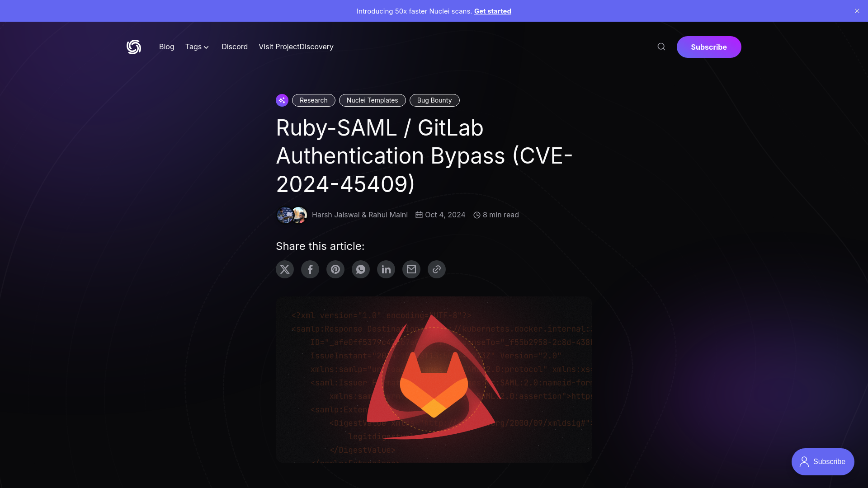The width and height of the screenshot is (868, 488).
Task: Click Visit ProjectDiscovery link
Action: (296, 47)
